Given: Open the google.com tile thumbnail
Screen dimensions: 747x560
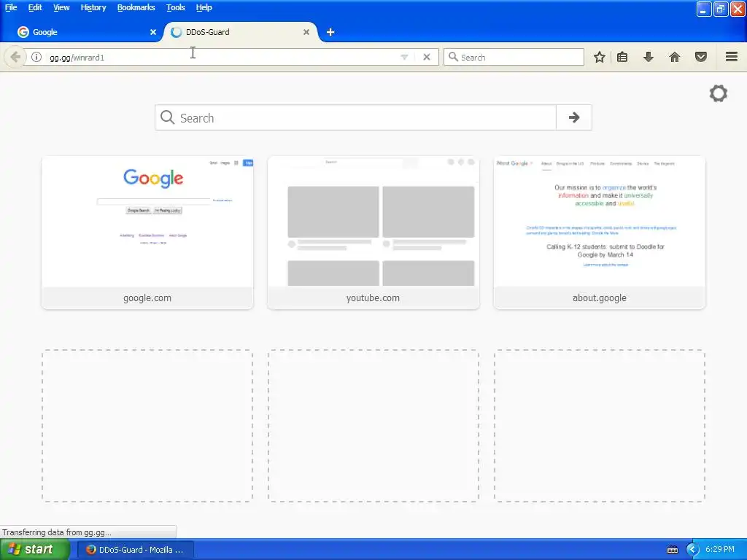Looking at the screenshot, I should 147,222.
